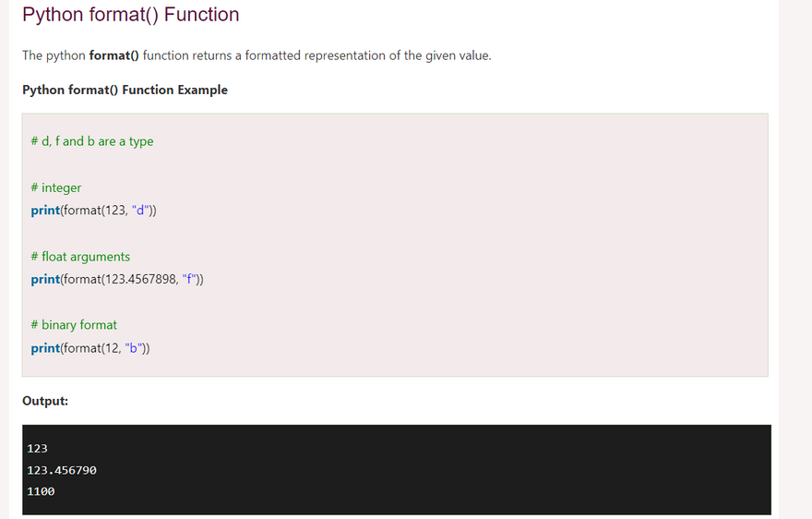Image resolution: width=812 pixels, height=519 pixels.
Task: Click output line 1100
Action: tap(41, 491)
